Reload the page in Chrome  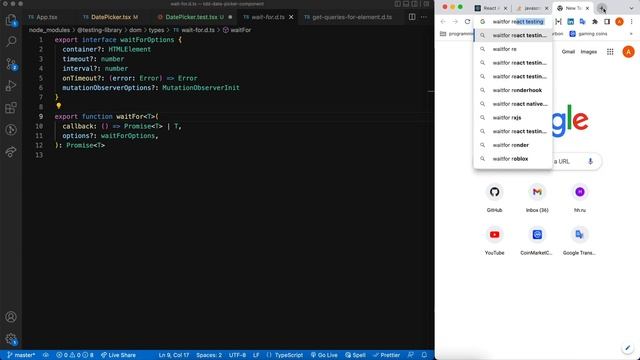coord(467,22)
